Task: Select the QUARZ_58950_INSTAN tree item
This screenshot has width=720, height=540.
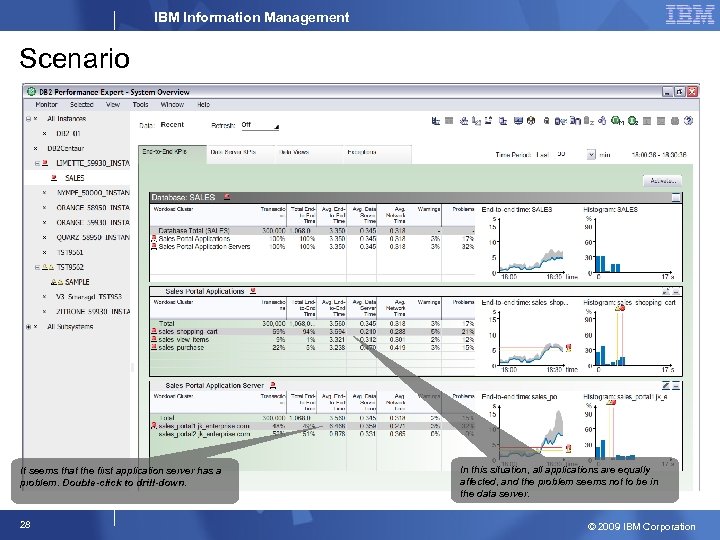Action: point(93,237)
